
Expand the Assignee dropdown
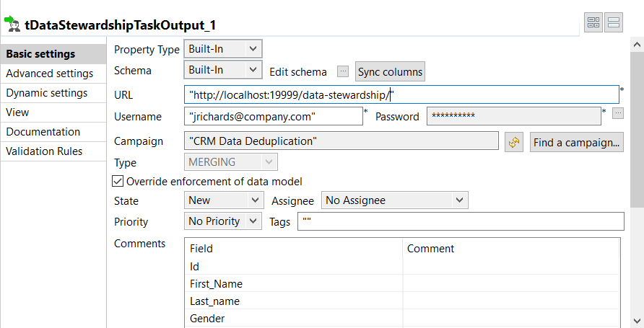point(395,200)
